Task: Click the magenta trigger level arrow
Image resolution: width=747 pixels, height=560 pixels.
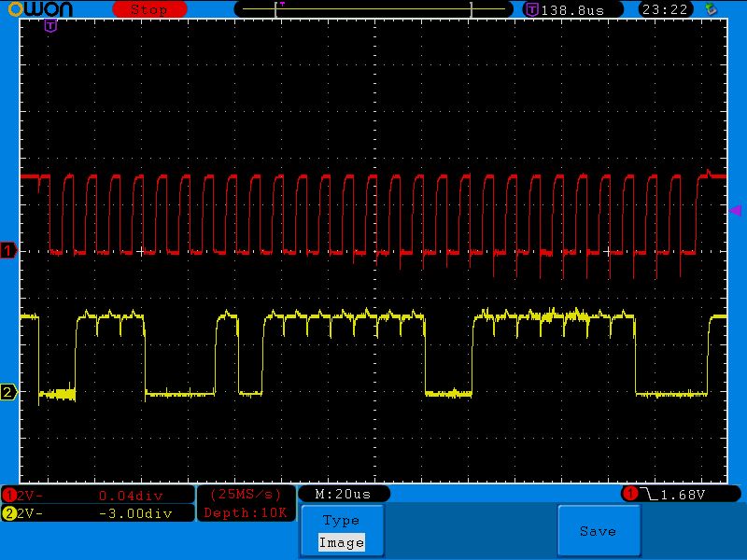Action: (x=734, y=211)
